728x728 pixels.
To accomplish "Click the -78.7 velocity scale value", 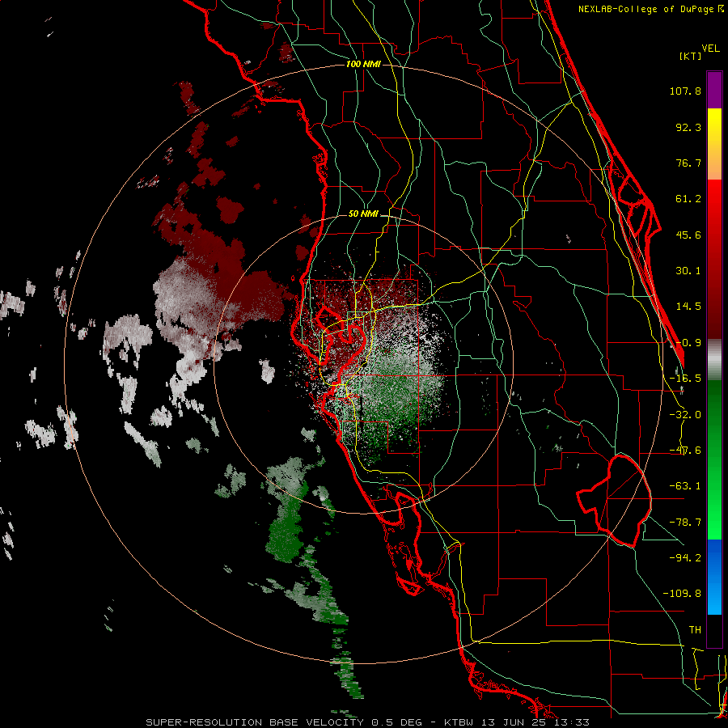I will (x=685, y=523).
